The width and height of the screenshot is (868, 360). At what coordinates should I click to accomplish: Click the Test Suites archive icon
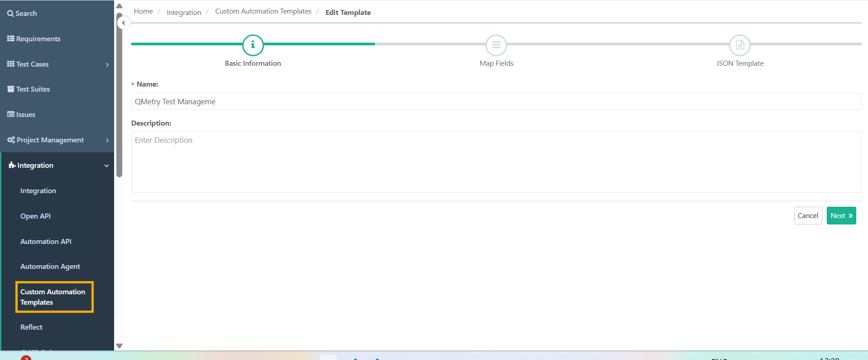tap(11, 89)
